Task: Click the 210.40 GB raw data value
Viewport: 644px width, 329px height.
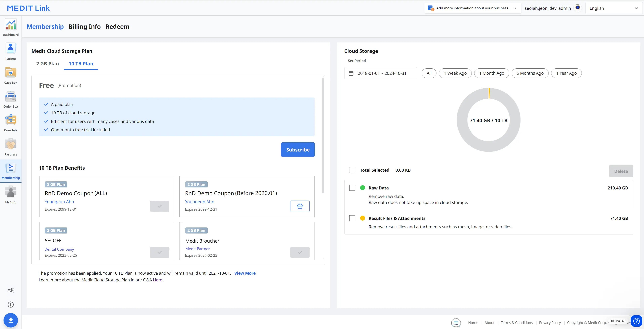Action: click(617, 188)
